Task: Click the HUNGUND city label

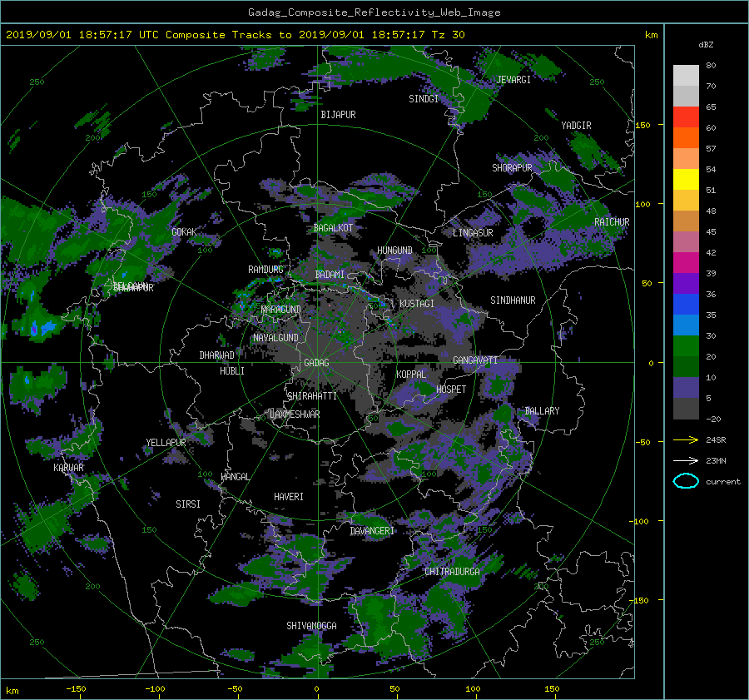Action: [x=394, y=251]
